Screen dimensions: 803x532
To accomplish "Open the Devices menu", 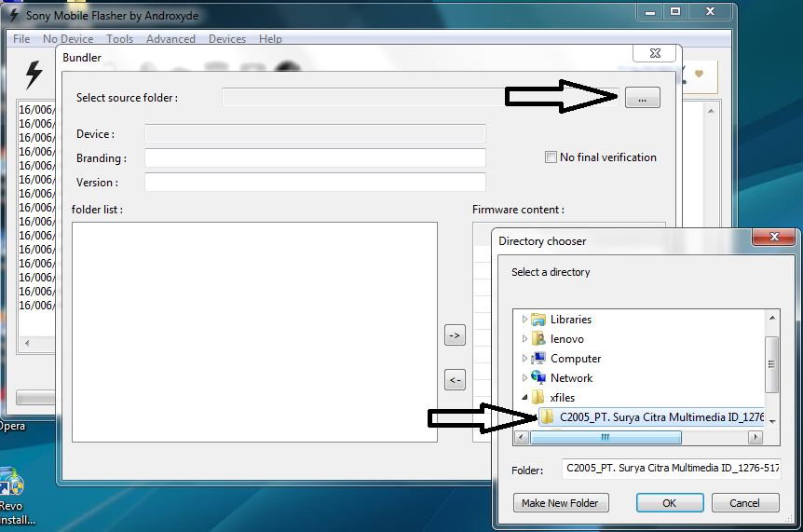I will (x=227, y=39).
